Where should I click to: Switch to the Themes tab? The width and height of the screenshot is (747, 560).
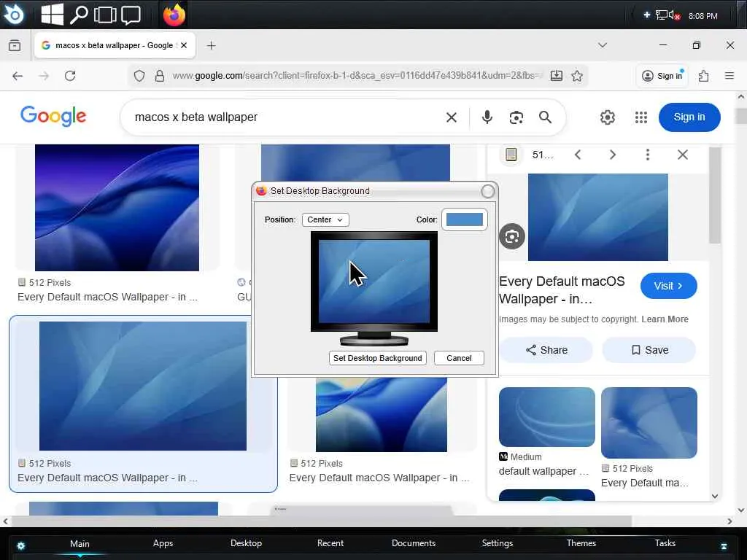coord(581,543)
